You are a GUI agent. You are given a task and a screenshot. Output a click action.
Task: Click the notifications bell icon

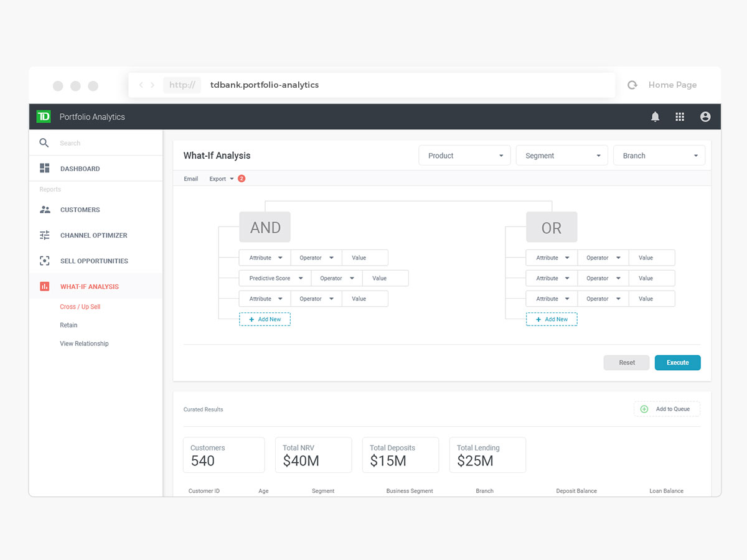pos(655,117)
